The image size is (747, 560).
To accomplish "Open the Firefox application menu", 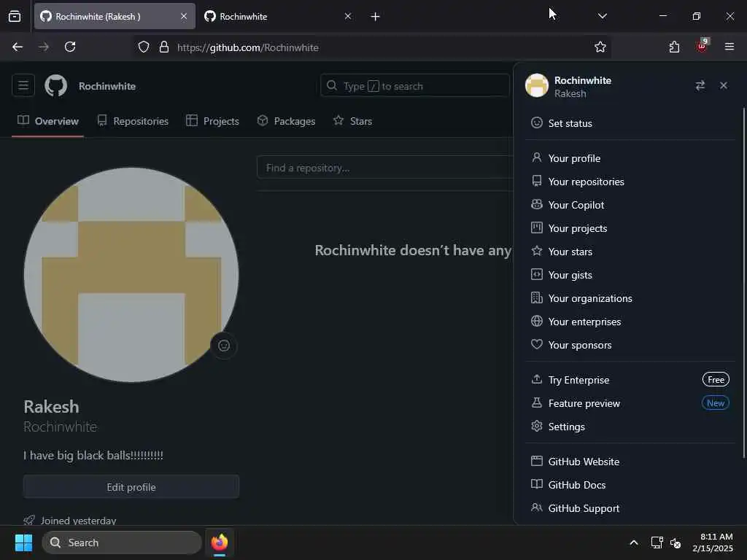I will [x=729, y=47].
